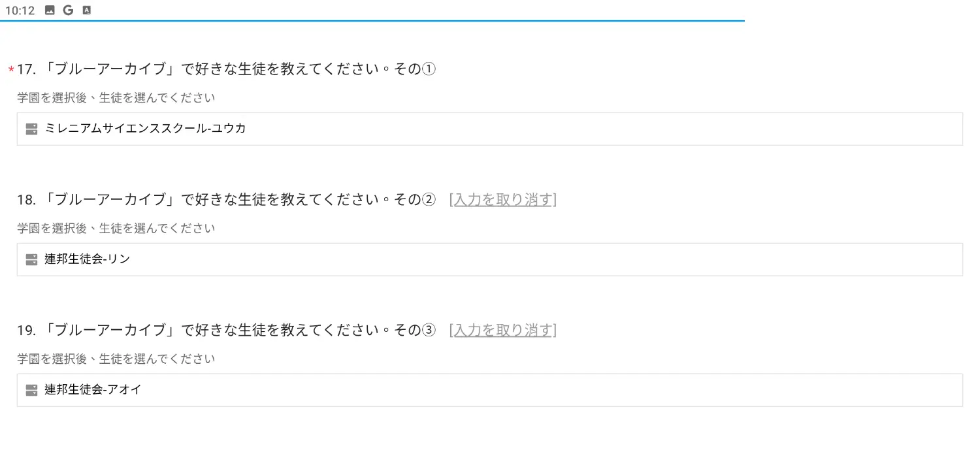The height and width of the screenshot is (452, 980).
Task: Click the 学園を選択後 hint under question 17
Action: (116, 98)
